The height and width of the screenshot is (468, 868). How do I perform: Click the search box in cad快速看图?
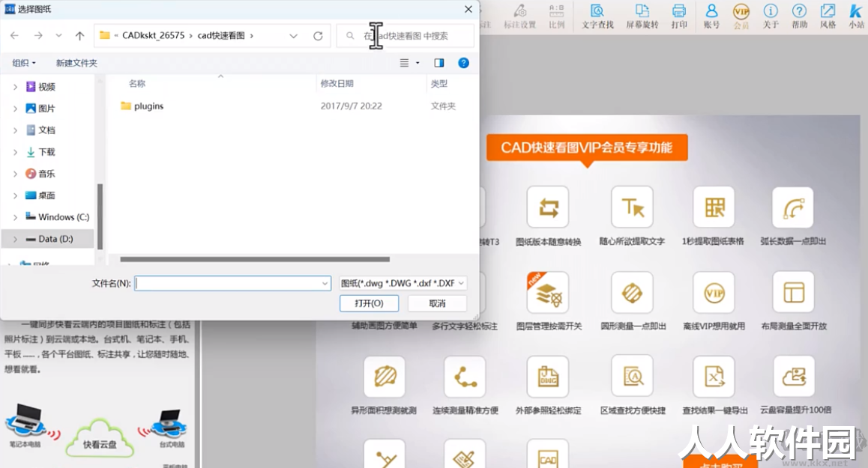406,36
